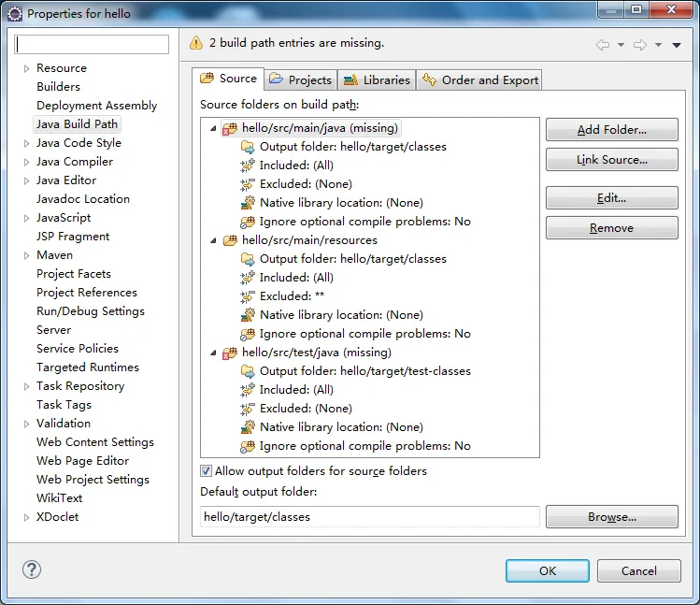Click ignore compile problems icon under resources
The width and height of the screenshot is (700, 605).
pyautogui.click(x=248, y=334)
